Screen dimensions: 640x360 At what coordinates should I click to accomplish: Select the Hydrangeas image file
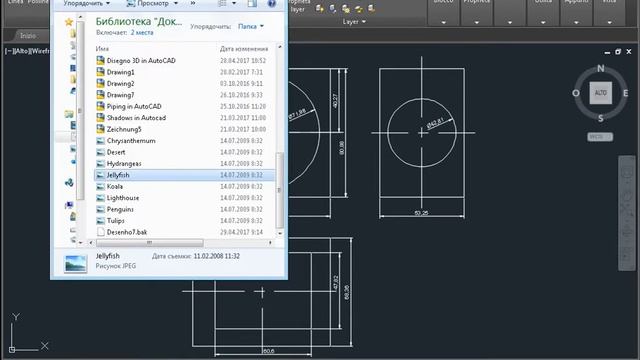click(x=124, y=163)
